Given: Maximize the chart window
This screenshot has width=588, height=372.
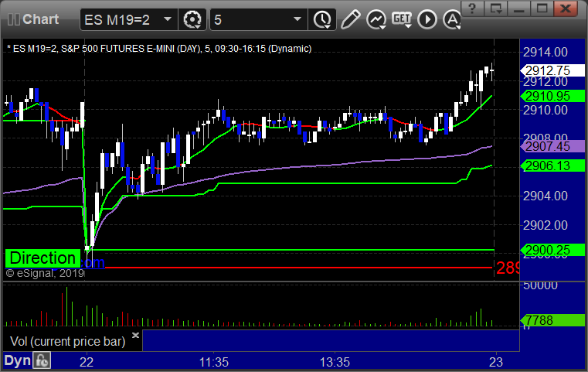Looking at the screenshot, I should pyautogui.click(x=542, y=9).
